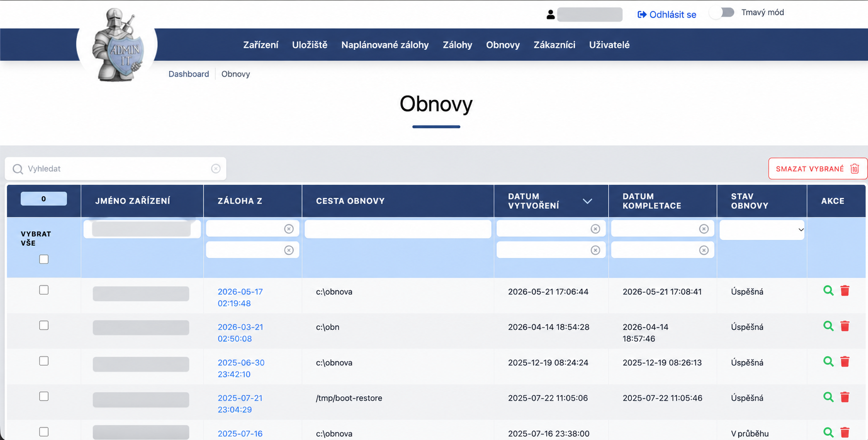The width and height of the screenshot is (868, 440).
Task: Click the Smazat vybrané button
Action: click(x=817, y=169)
